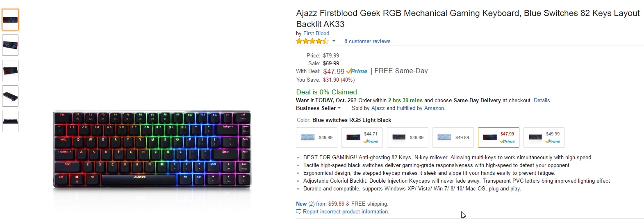
Task: Click the large RGB keyboard product image
Action: pyautogui.click(x=152, y=150)
